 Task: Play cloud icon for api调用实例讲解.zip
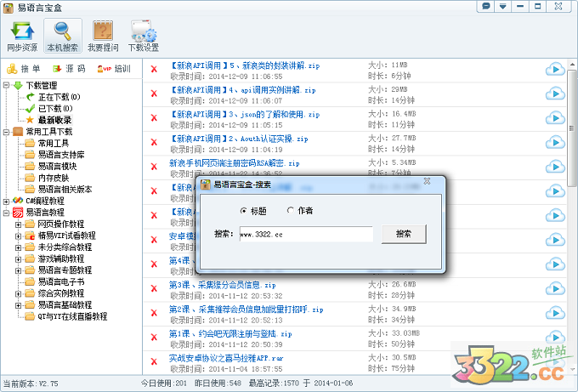click(555, 94)
